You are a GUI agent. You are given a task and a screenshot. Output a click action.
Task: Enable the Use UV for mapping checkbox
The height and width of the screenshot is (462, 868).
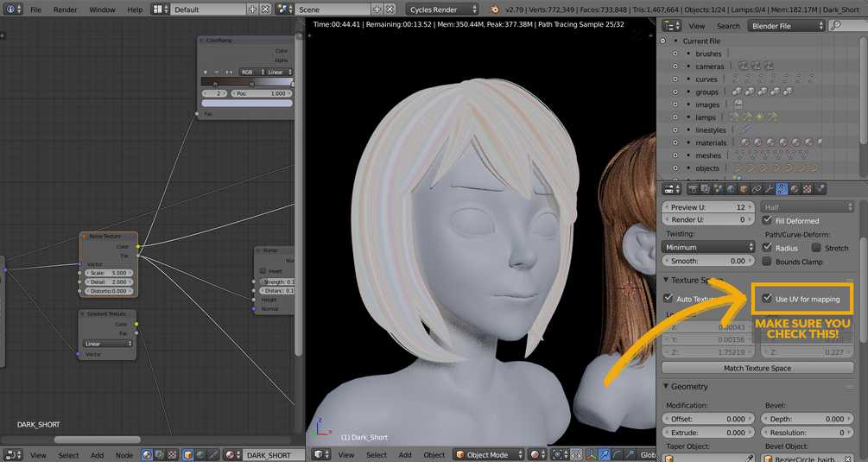point(767,299)
